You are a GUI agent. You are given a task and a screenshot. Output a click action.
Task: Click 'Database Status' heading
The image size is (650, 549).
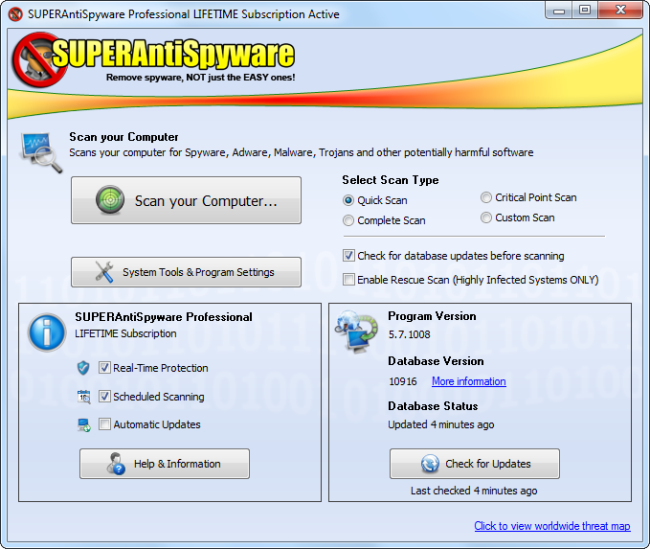click(433, 406)
